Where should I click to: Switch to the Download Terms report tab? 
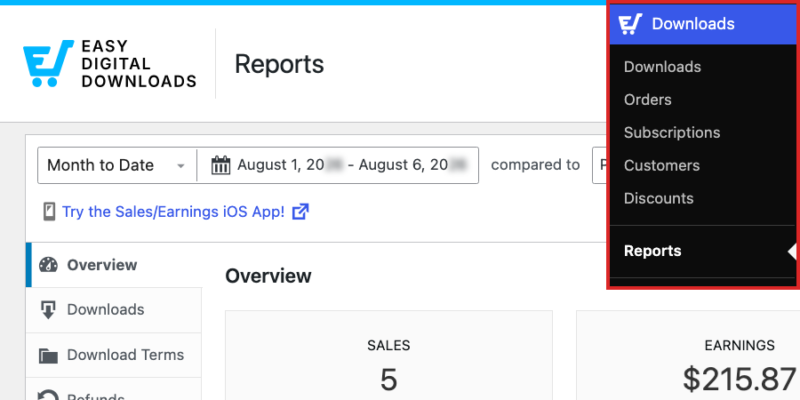[x=114, y=355]
